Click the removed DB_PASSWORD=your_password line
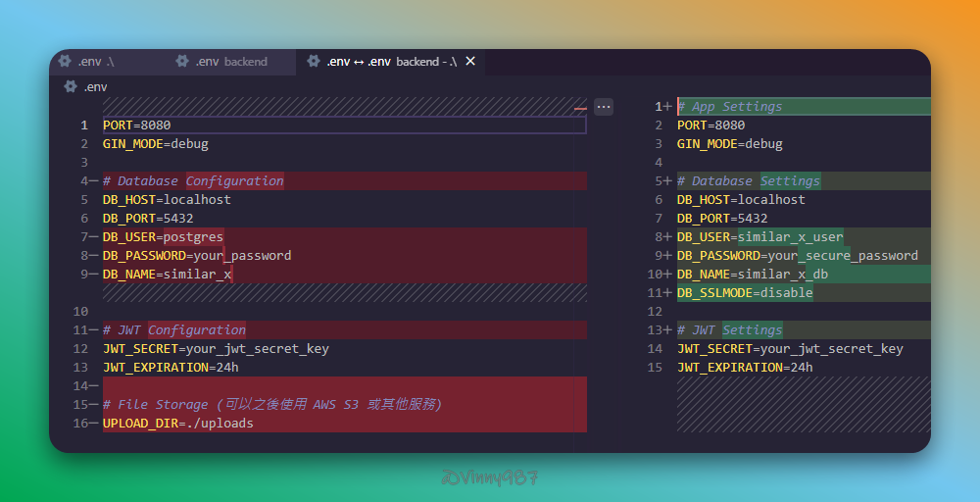Viewport: 980px width, 502px height. point(197,256)
